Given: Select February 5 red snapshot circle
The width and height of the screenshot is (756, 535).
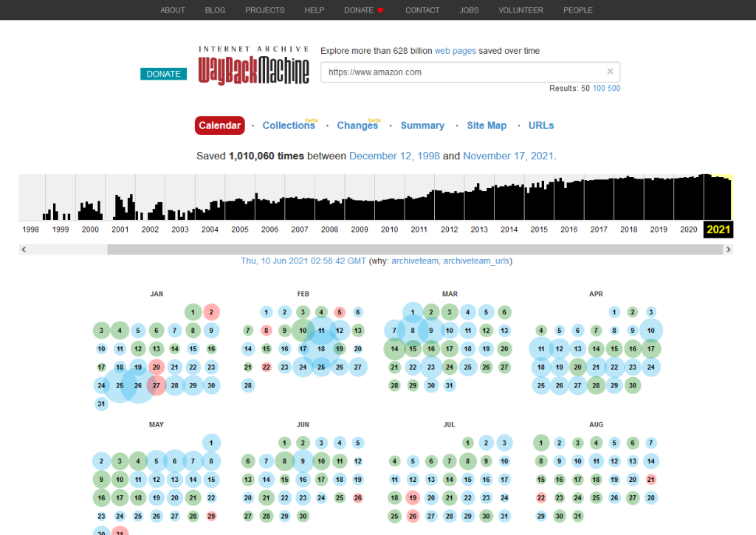Looking at the screenshot, I should [340, 312].
